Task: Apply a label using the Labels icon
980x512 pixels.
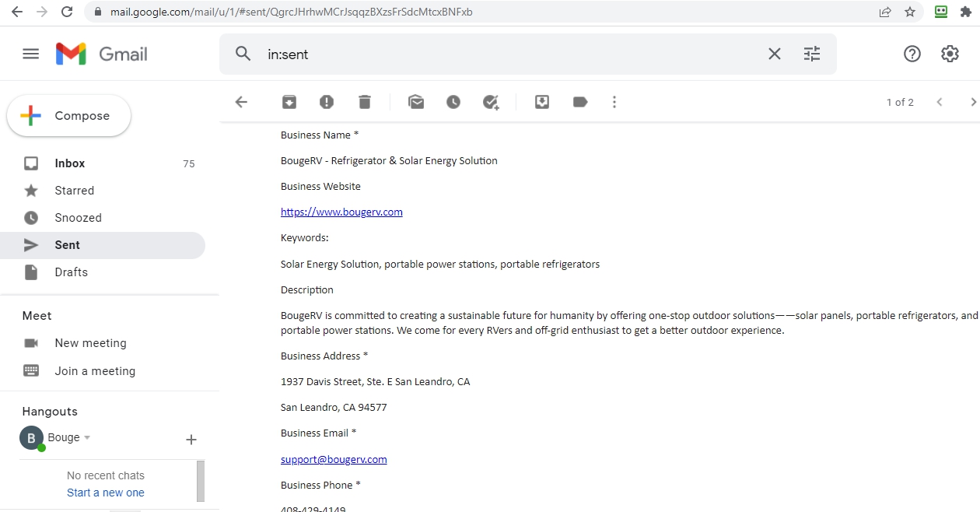Action: (579, 102)
